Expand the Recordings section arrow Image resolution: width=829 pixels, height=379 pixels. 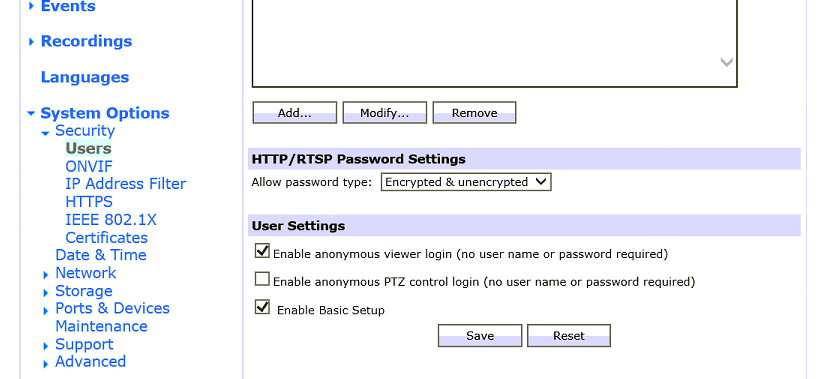coord(31,42)
